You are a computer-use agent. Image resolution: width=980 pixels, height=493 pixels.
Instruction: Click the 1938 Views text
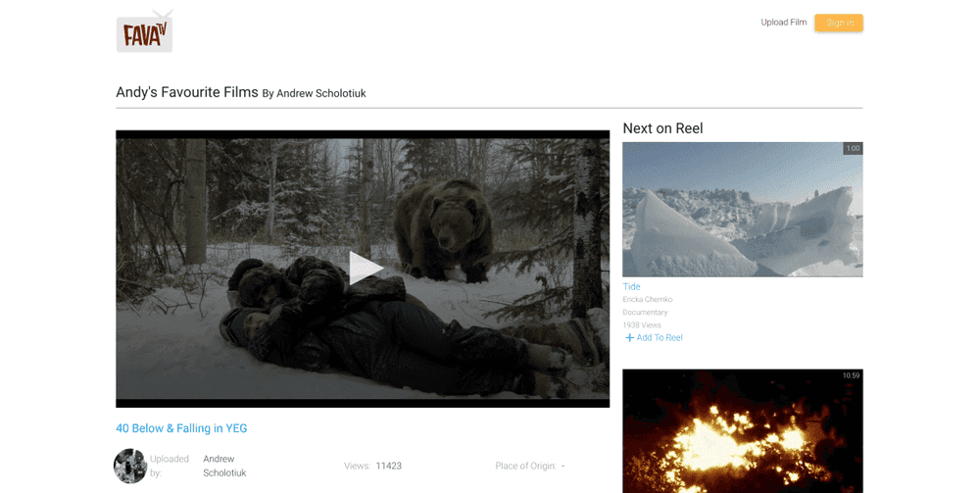642,325
